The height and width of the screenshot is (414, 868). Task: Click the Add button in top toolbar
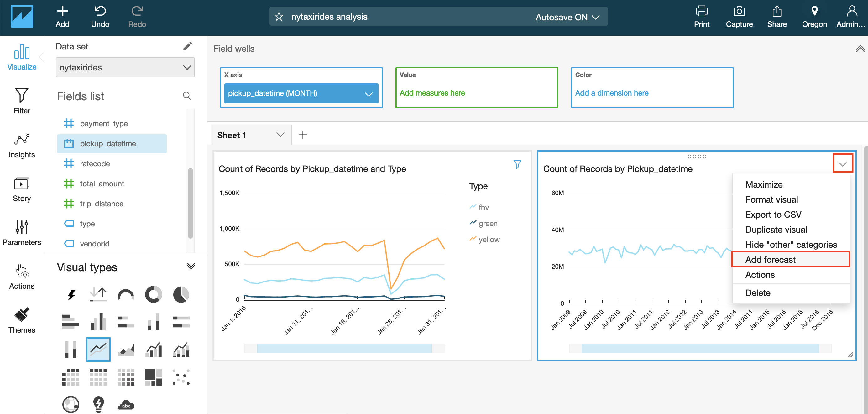(62, 17)
